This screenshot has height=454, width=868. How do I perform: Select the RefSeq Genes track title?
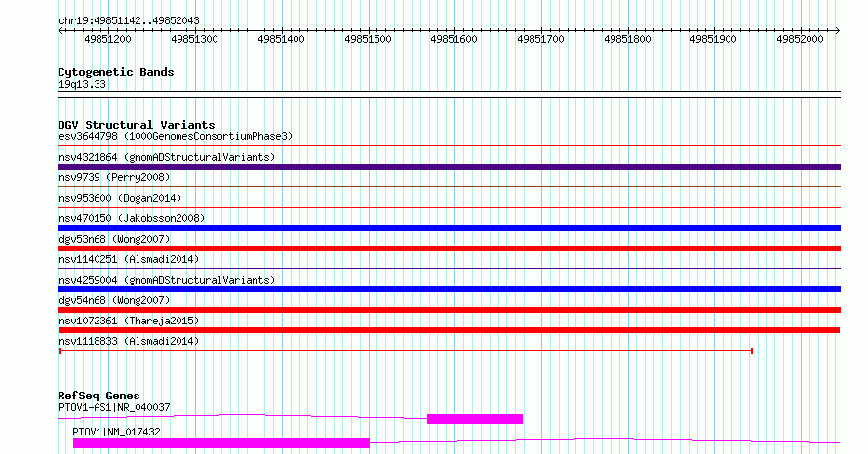tap(99, 396)
